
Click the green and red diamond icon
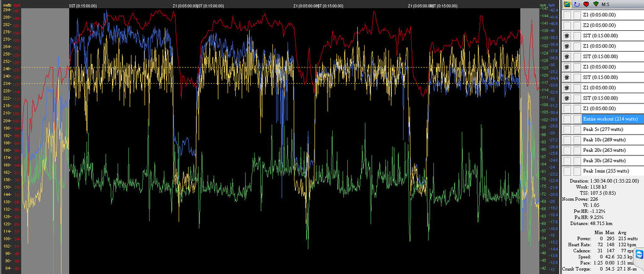[595, 4]
